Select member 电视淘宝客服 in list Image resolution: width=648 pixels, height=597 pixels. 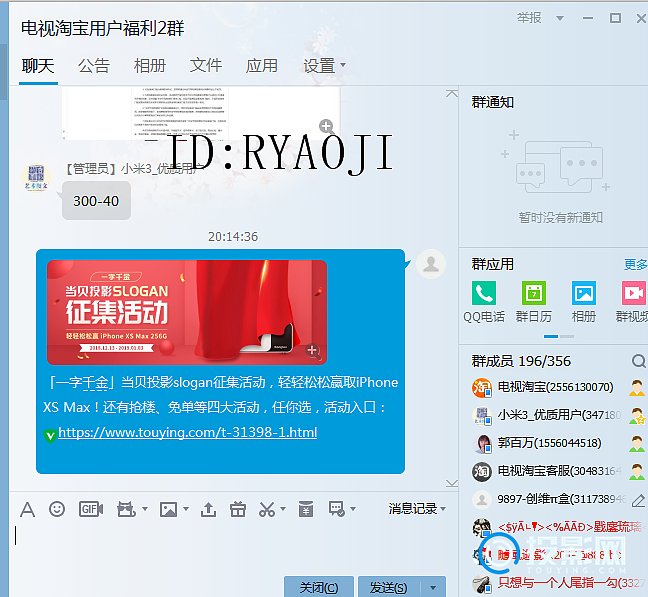click(x=560, y=471)
